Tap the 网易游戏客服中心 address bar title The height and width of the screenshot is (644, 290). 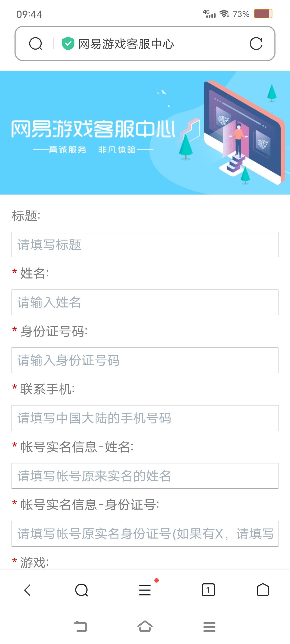pos(126,44)
